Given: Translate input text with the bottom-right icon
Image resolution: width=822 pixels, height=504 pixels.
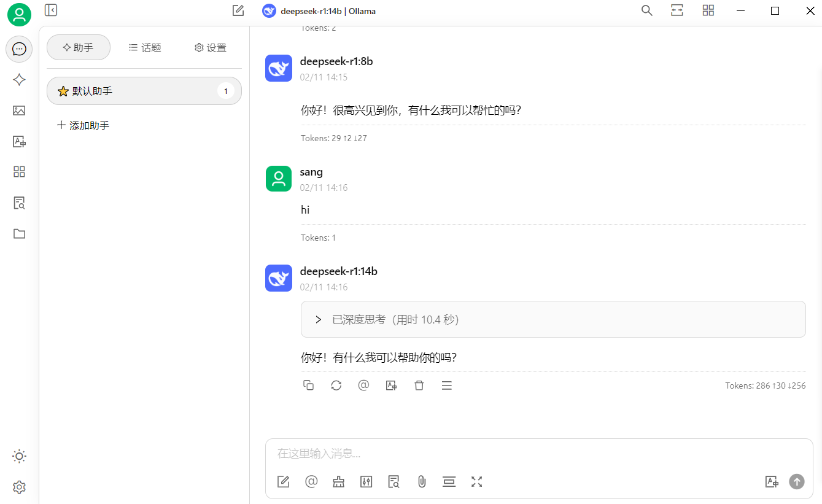Looking at the screenshot, I should coord(772,482).
